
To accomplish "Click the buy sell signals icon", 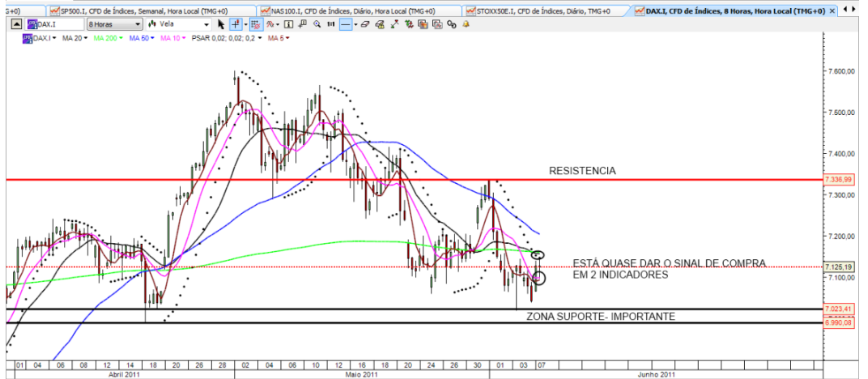I will click(x=409, y=23).
